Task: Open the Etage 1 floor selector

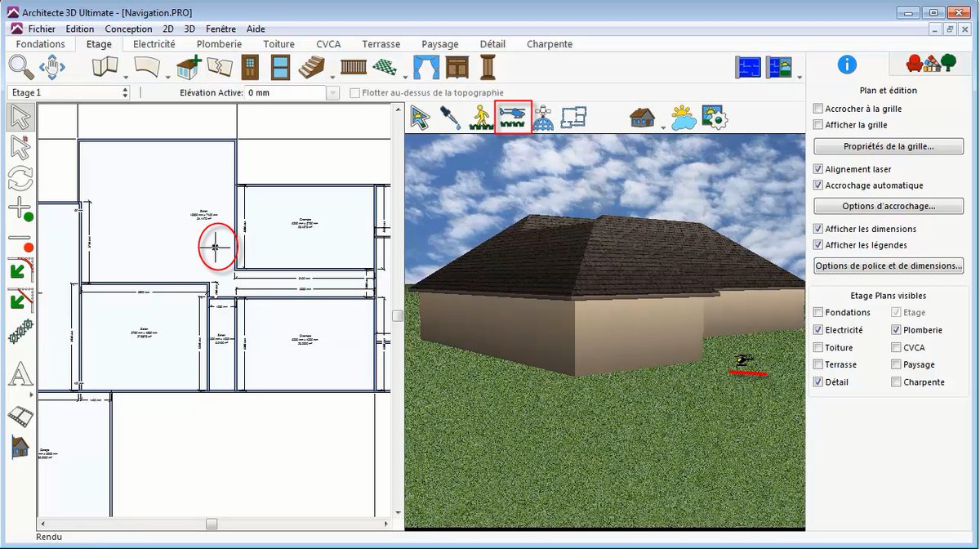Action: (69, 93)
